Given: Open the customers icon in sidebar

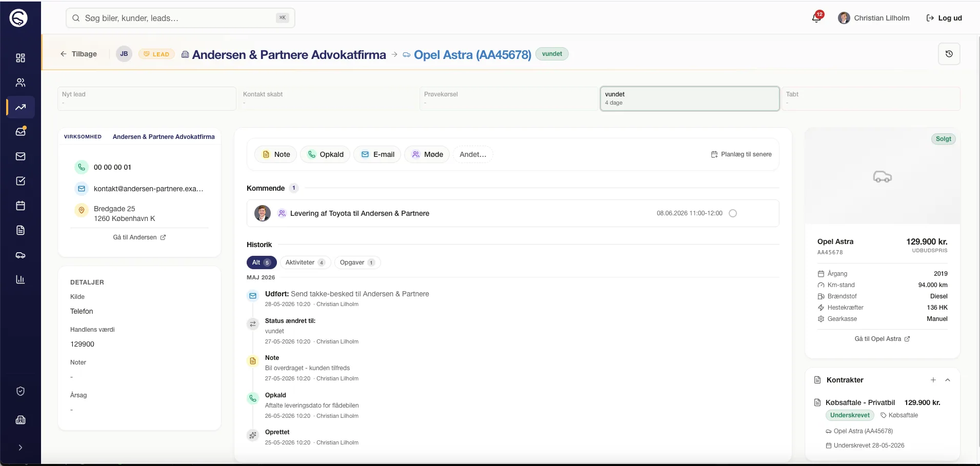Looking at the screenshot, I should [x=21, y=83].
